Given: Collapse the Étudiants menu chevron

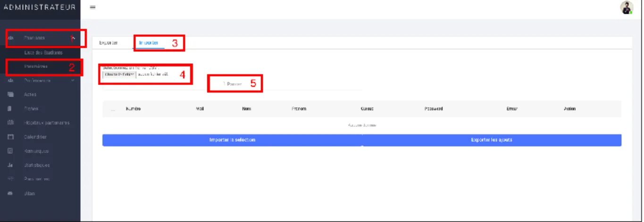Looking at the screenshot, I should tap(72, 37).
